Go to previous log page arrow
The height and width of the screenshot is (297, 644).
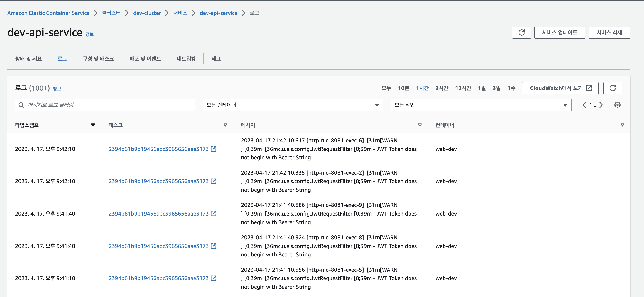(x=584, y=105)
